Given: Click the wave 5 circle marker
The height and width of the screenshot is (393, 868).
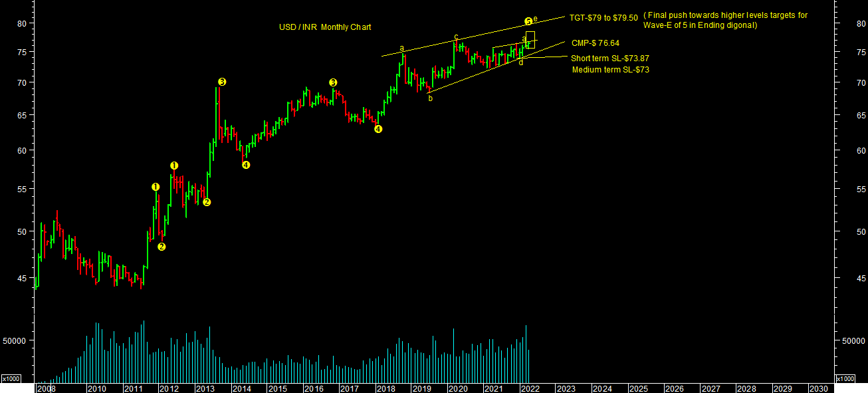Looking at the screenshot, I should click(528, 21).
